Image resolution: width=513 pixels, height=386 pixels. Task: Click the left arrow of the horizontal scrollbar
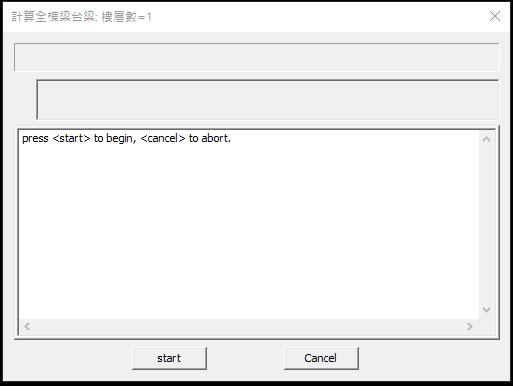click(27, 327)
